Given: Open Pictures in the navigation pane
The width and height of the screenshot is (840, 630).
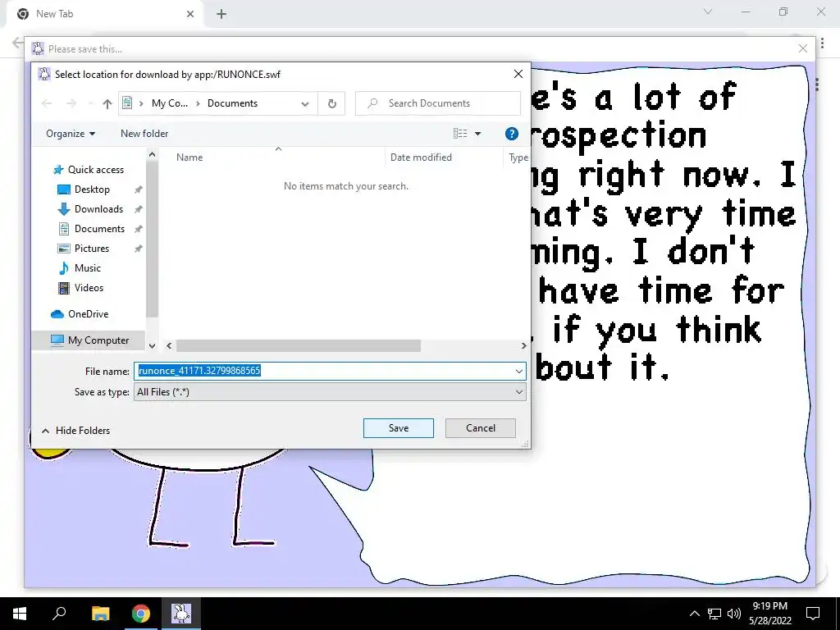Looking at the screenshot, I should (x=92, y=249).
